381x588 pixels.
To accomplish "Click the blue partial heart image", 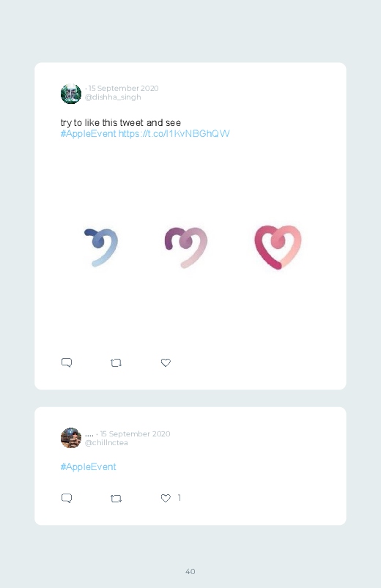I will click(x=101, y=247).
